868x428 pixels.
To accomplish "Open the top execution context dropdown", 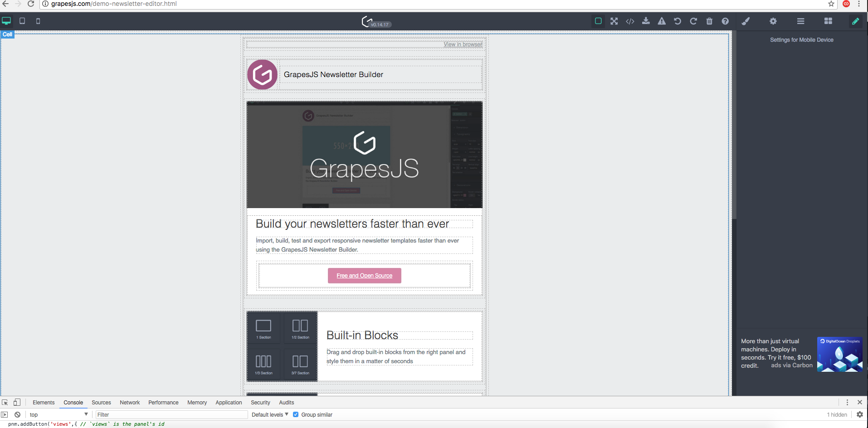I will click(x=59, y=414).
